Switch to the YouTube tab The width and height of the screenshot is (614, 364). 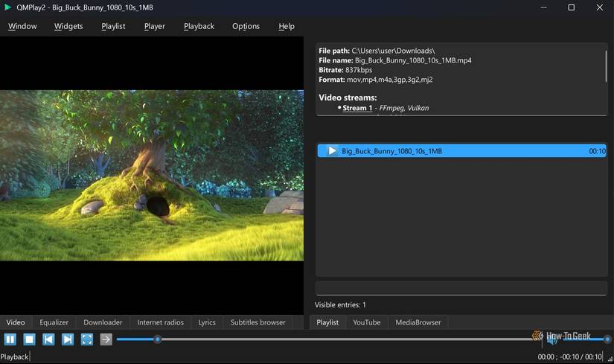coord(367,322)
